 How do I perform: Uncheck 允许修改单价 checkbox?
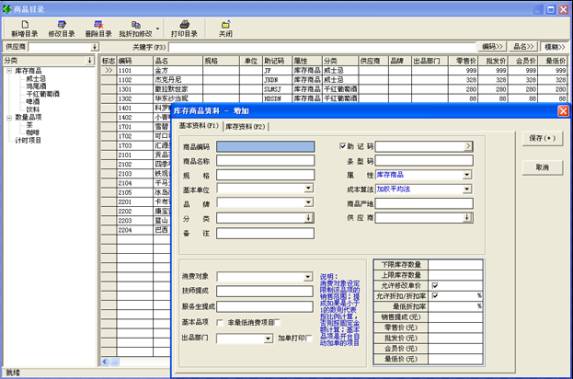tap(435, 285)
